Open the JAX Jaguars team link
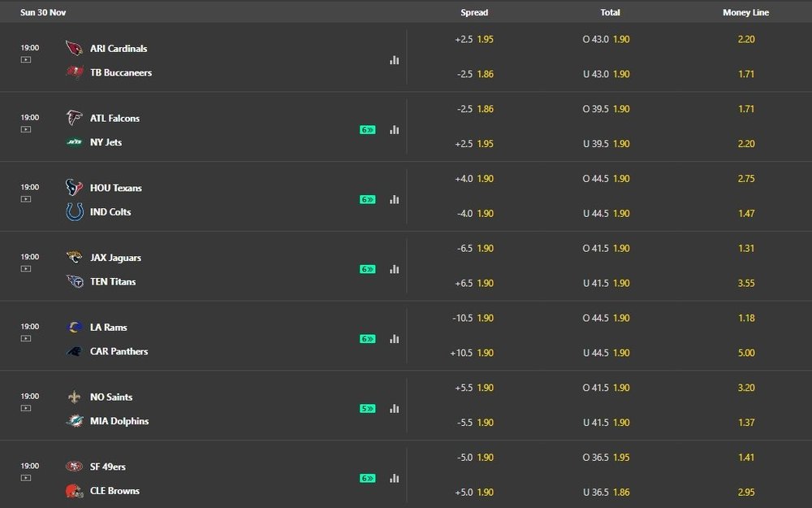Image resolution: width=812 pixels, height=508 pixels. point(115,258)
